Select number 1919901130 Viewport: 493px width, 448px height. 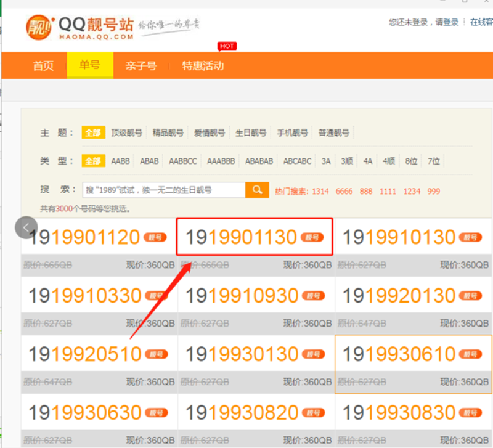[241, 237]
